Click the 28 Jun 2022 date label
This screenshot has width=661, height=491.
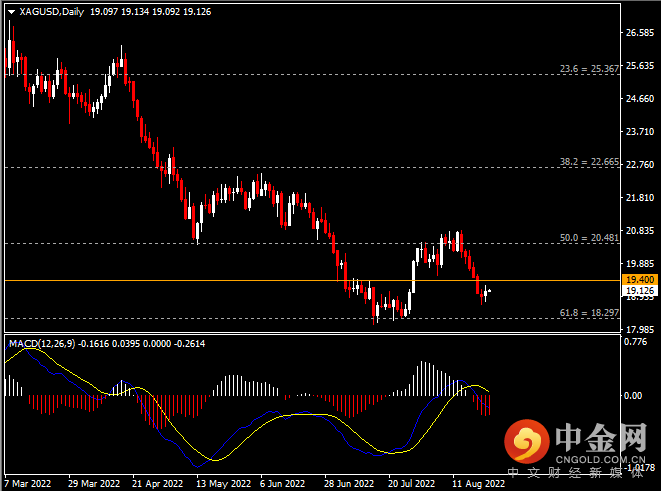[349, 483]
